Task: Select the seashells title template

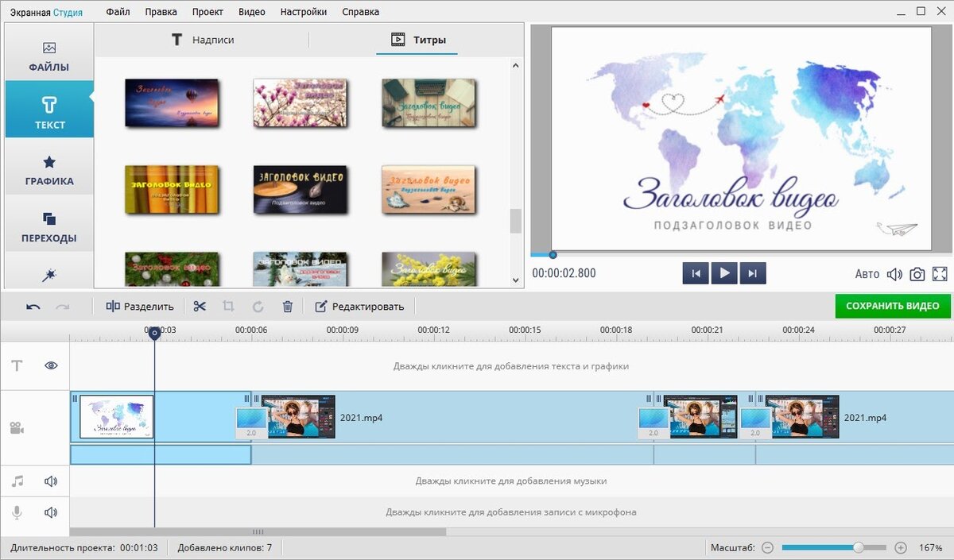Action: (x=429, y=189)
